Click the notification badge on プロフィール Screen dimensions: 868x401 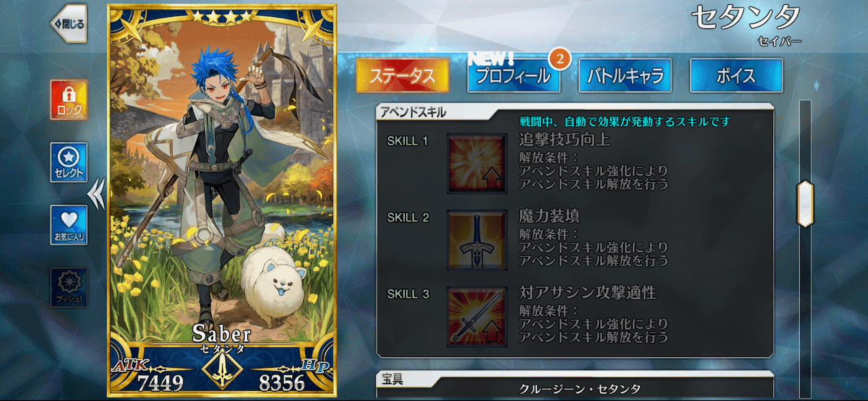pyautogui.click(x=559, y=59)
